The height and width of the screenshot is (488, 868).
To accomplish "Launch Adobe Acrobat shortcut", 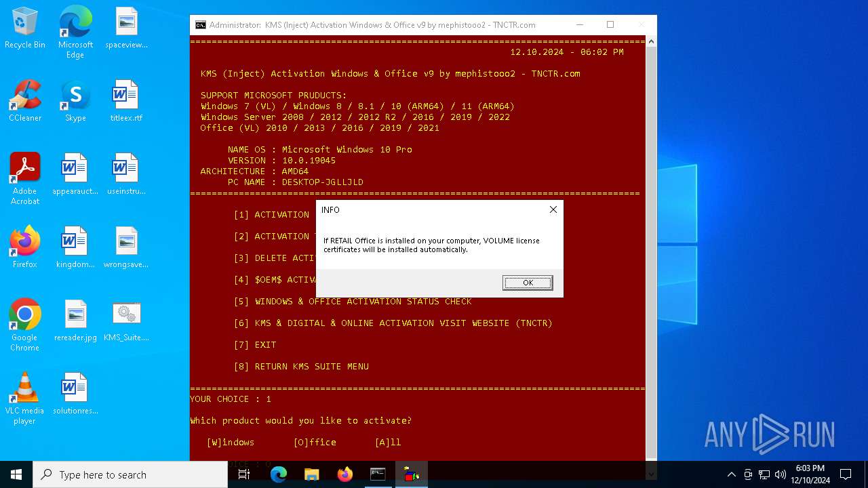I will 25,179.
